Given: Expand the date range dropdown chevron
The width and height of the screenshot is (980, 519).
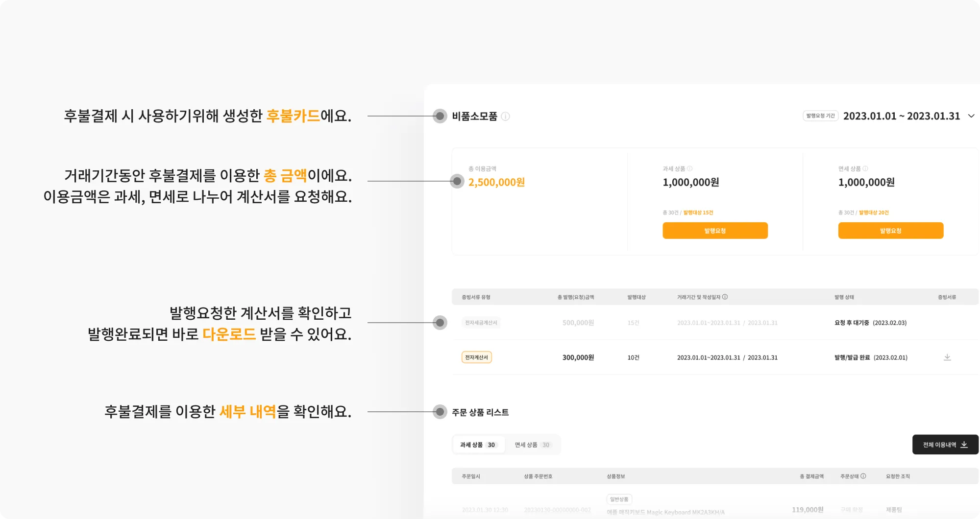Looking at the screenshot, I should pyautogui.click(x=971, y=116).
